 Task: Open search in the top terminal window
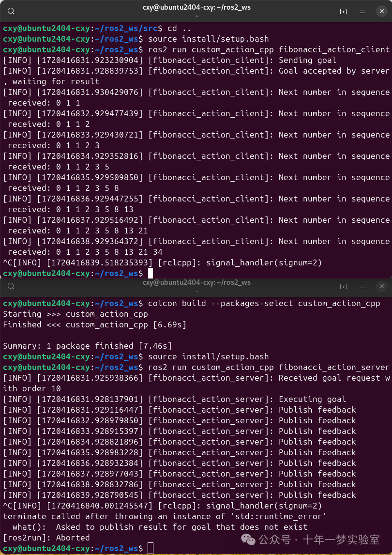[11, 11]
